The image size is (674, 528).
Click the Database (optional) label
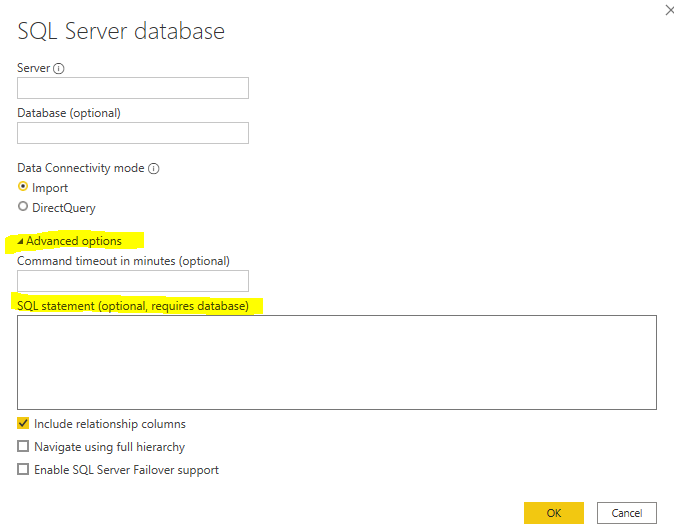click(x=69, y=113)
